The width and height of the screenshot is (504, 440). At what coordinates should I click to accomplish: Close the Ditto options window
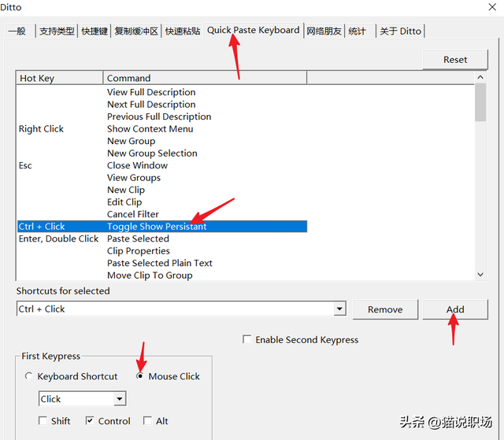(492, 7)
